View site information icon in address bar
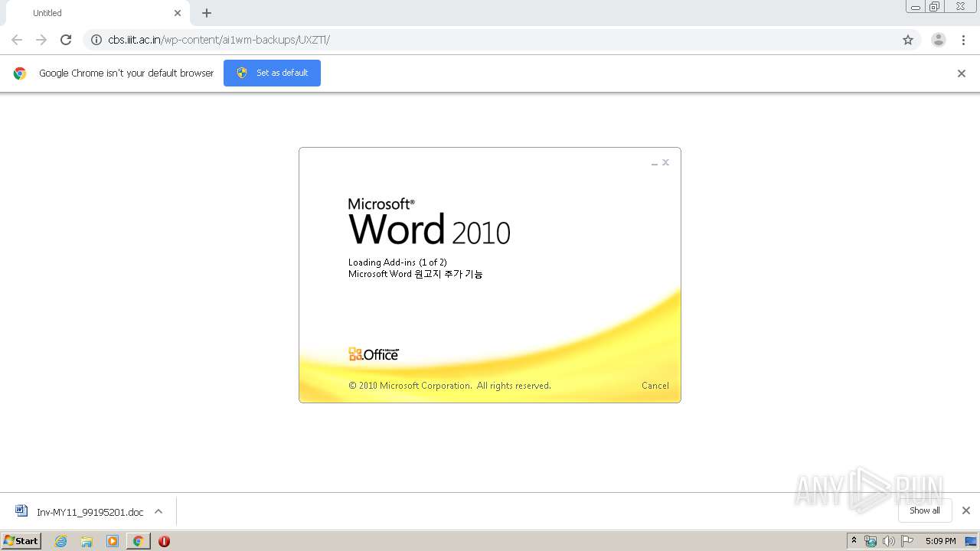This screenshot has height=551, width=980. [96, 40]
